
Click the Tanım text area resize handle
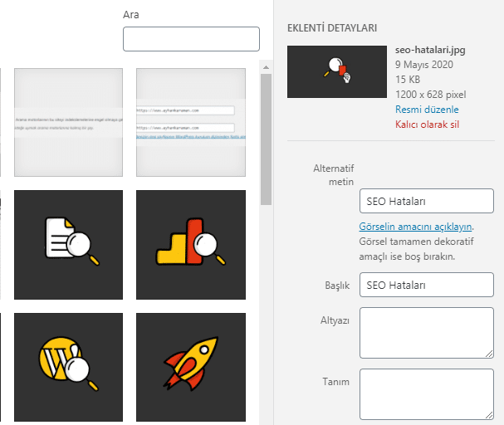(x=489, y=415)
